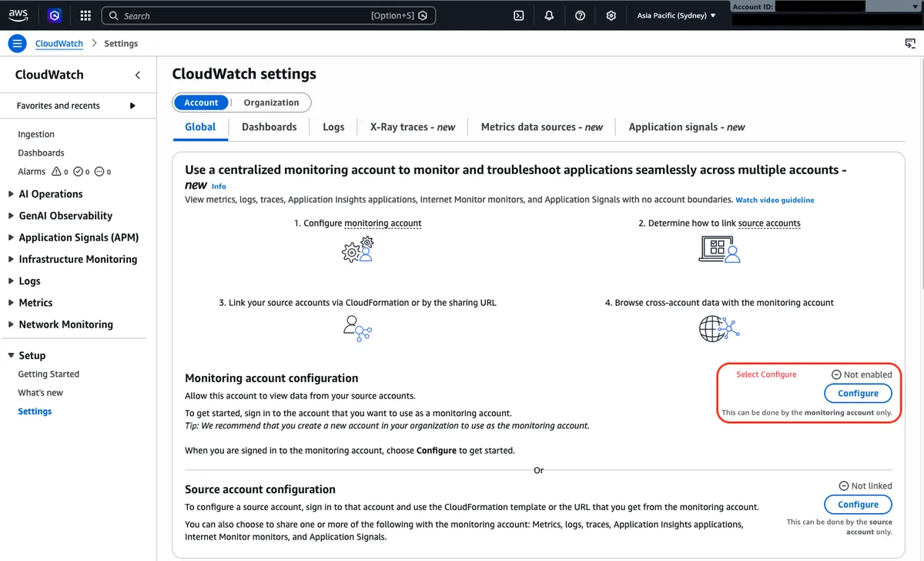Switch to the Organization toggle
924x561 pixels.
(x=271, y=102)
